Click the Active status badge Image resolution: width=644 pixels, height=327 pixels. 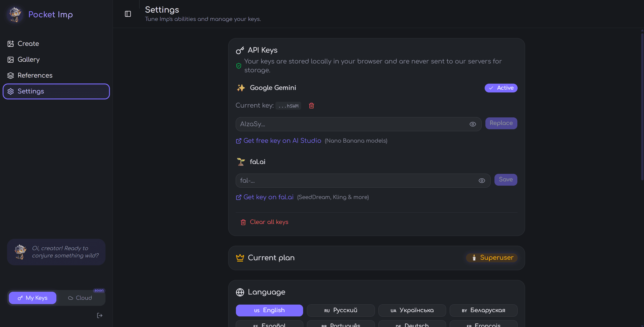501,88
